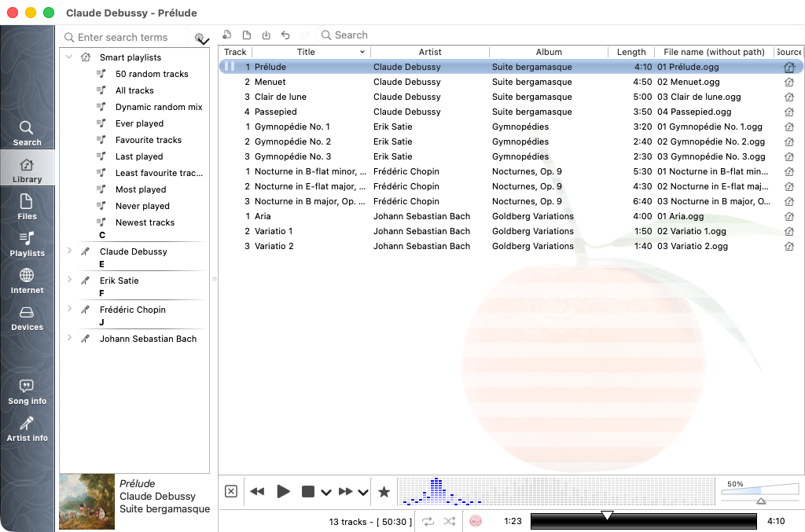Expand the Erik Satie artist node

(69, 280)
